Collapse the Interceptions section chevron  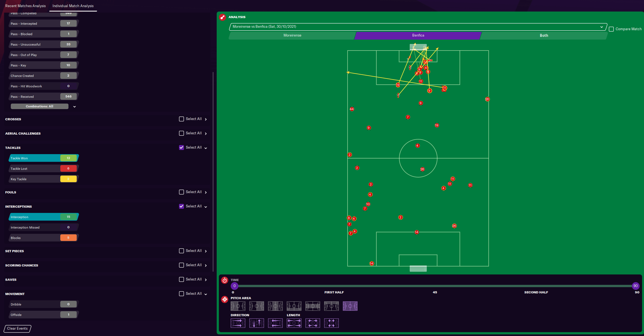206,207
